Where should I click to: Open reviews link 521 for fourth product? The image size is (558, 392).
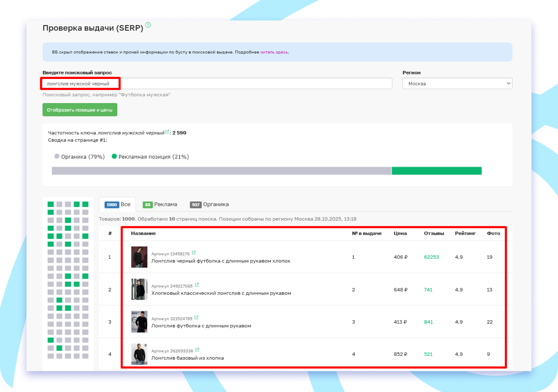[428, 354]
